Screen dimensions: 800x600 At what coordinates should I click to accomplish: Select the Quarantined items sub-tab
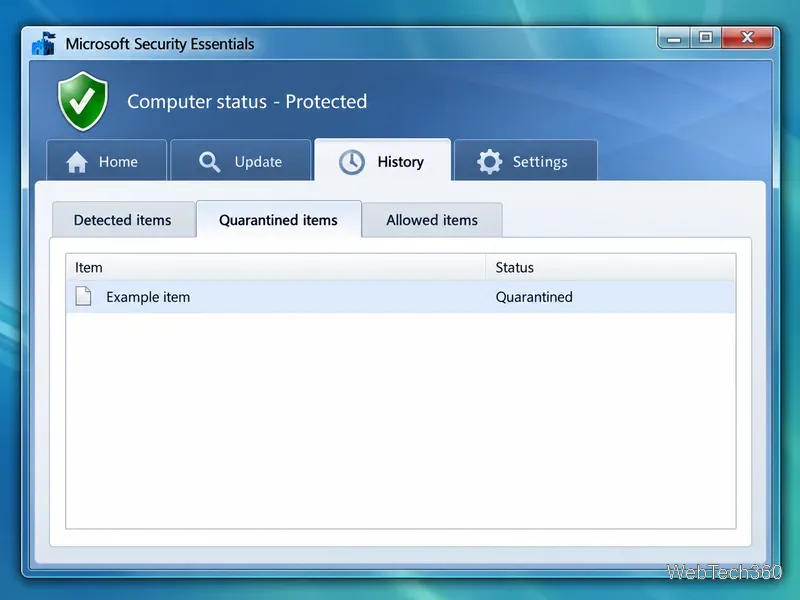click(279, 220)
